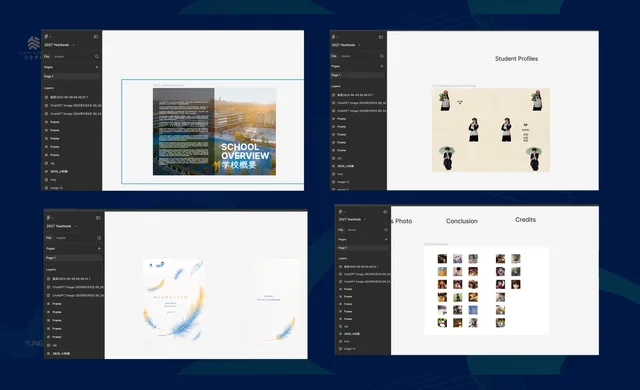Collapse sidebar icon in School Overview window

96,37
